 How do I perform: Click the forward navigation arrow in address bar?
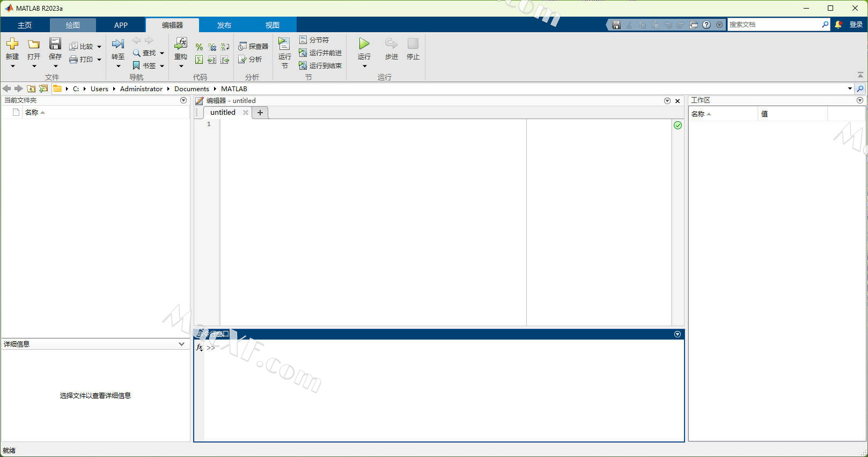19,89
